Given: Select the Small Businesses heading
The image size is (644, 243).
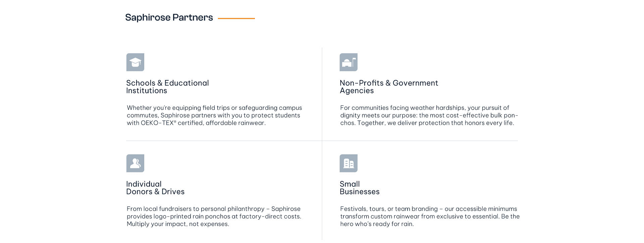Looking at the screenshot, I should 360,188.
